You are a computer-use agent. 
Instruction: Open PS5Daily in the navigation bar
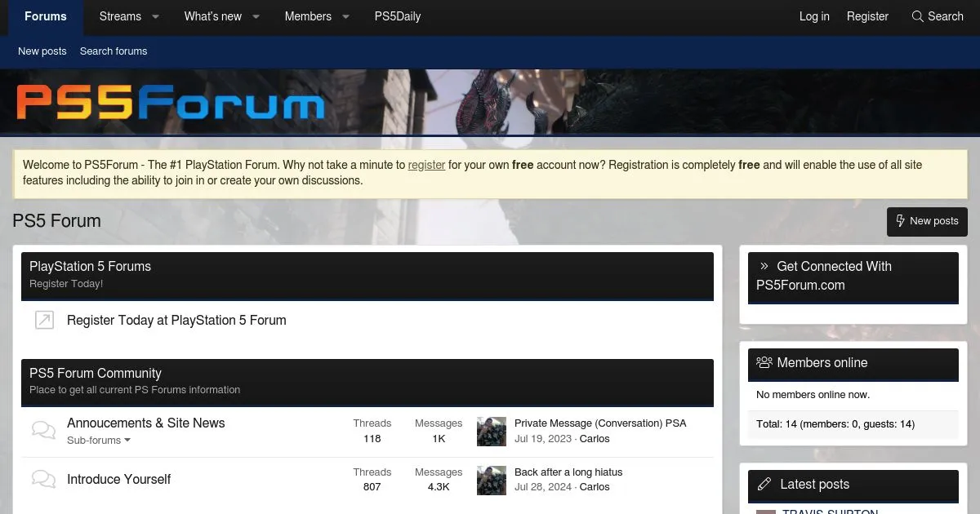[398, 16]
